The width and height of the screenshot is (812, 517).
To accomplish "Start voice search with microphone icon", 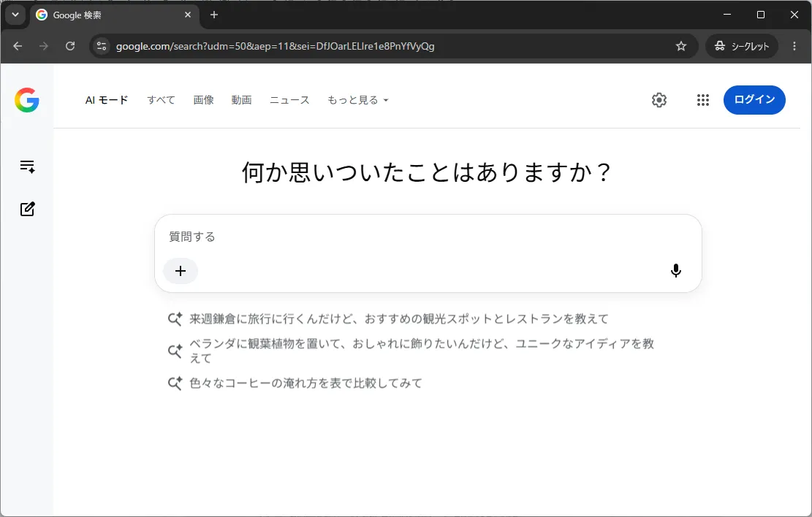I will [x=676, y=271].
